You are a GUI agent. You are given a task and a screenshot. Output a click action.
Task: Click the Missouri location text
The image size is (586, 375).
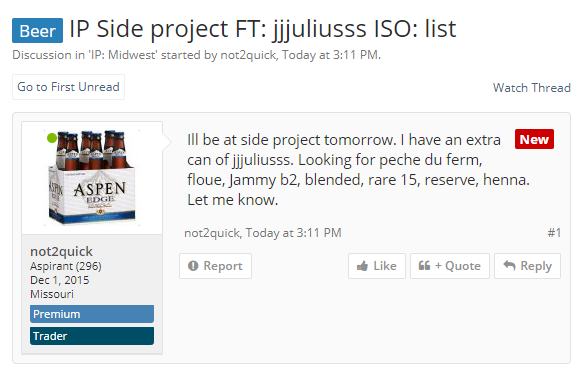point(52,294)
